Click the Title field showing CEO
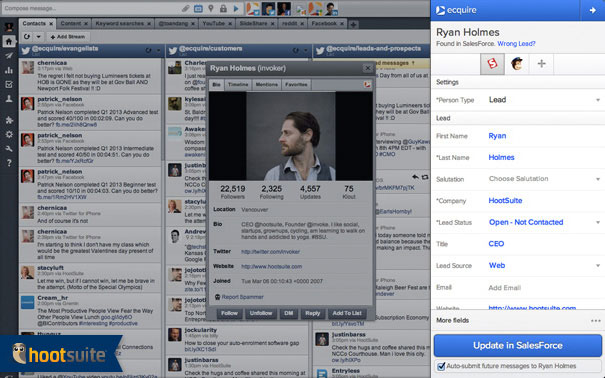 point(544,244)
